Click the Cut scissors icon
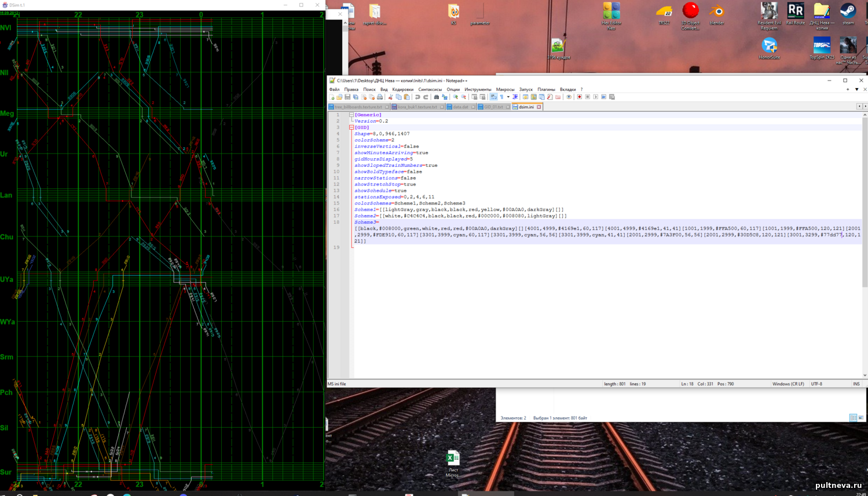The width and height of the screenshot is (868, 496). [x=390, y=97]
